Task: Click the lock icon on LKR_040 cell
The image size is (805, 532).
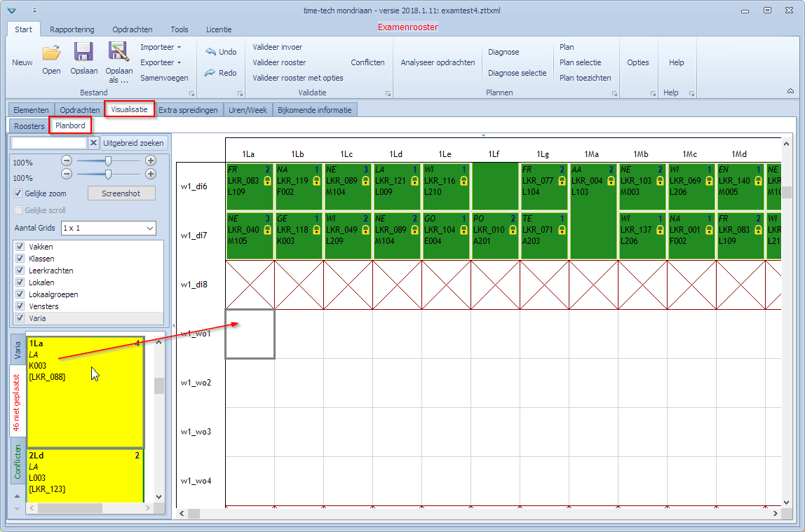Action: coord(267,230)
